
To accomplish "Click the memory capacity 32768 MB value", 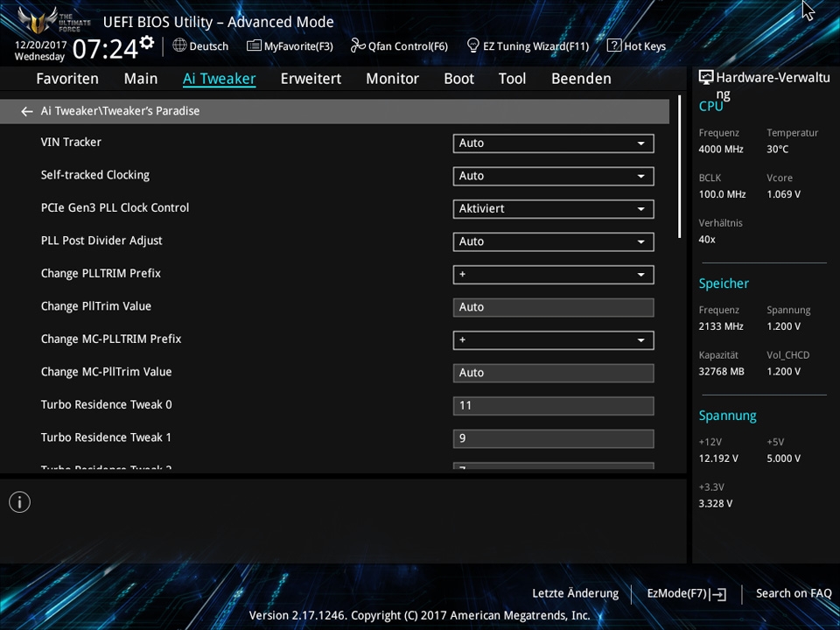I will click(x=721, y=372).
